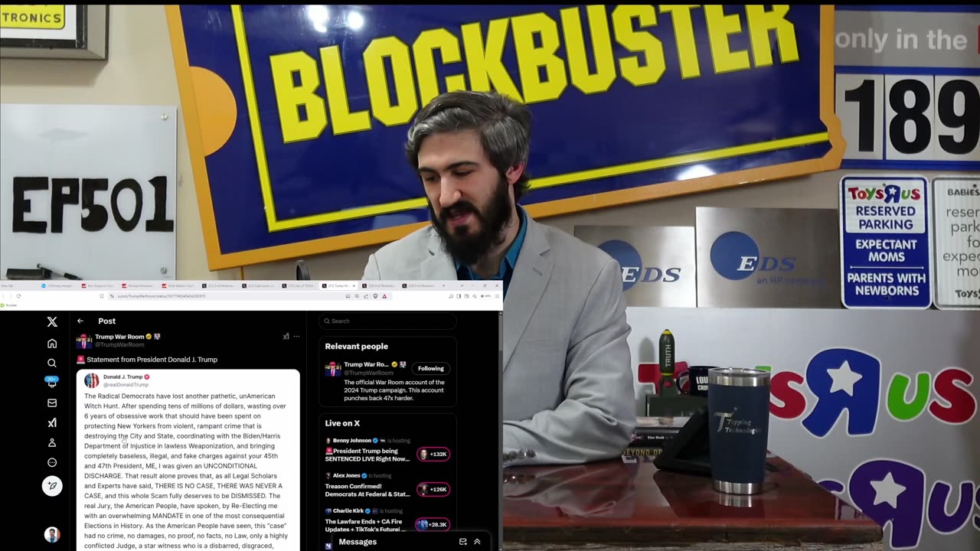Click browser back arrow button
The height and width of the screenshot is (551, 980).
coord(3,296)
